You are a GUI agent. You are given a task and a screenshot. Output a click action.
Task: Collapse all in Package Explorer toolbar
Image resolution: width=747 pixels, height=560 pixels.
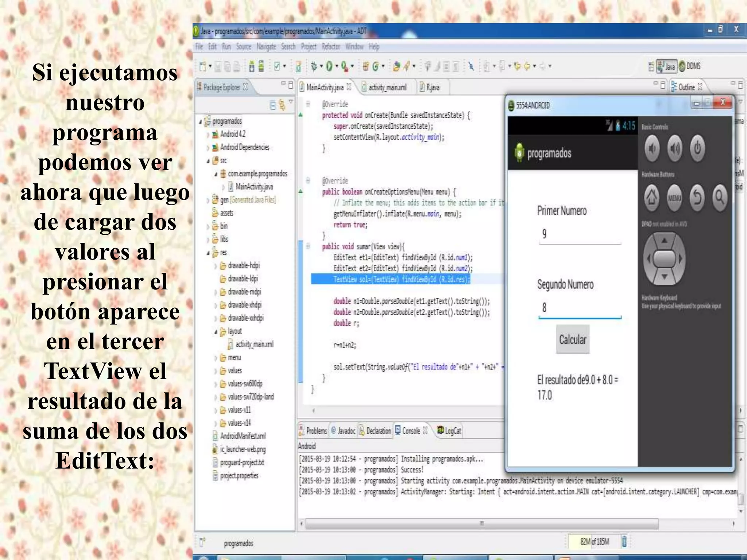272,105
